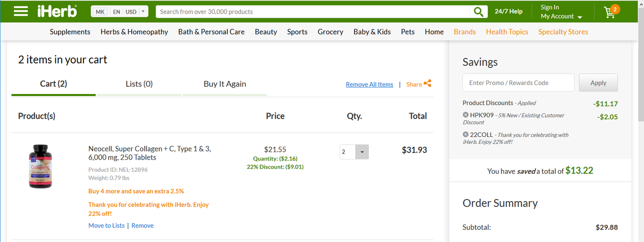Image resolution: width=644 pixels, height=242 pixels.
Task: Click the Enter Promo / Rewards Code field
Action: coord(518,83)
